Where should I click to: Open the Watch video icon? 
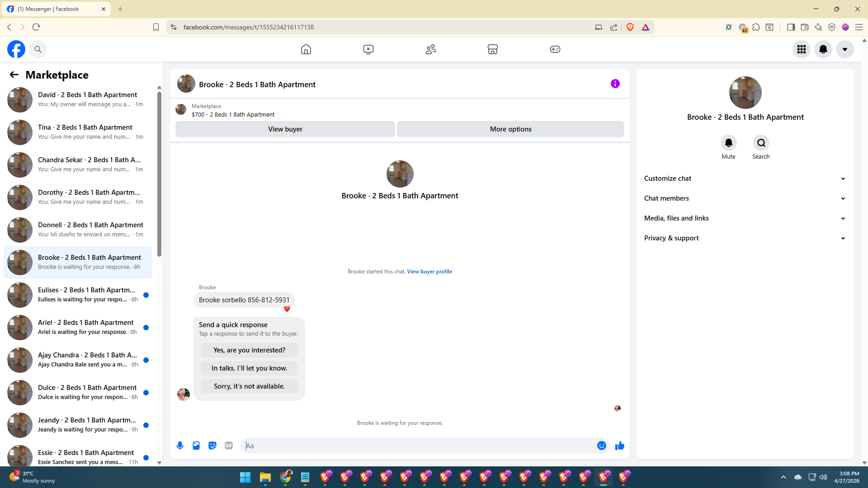pos(368,49)
